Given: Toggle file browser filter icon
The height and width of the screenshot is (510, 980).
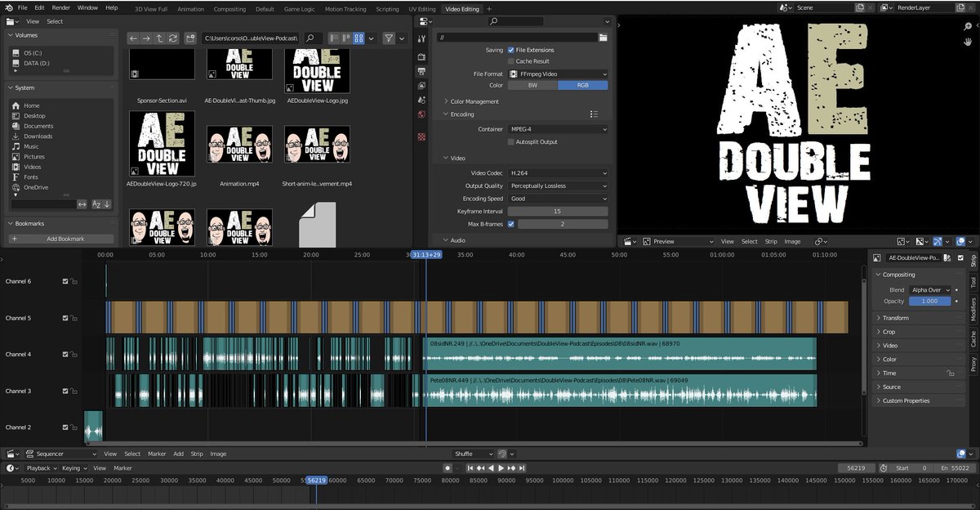Looking at the screenshot, I should pyautogui.click(x=389, y=38).
